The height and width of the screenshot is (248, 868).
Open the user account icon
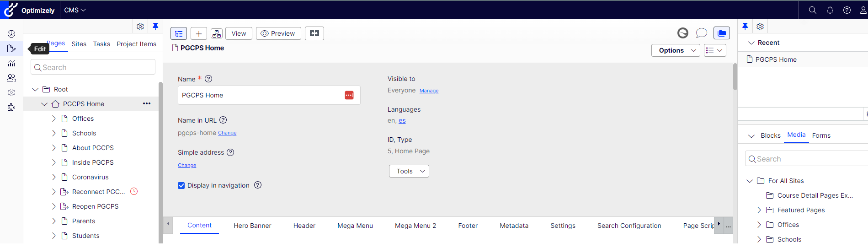click(x=863, y=10)
